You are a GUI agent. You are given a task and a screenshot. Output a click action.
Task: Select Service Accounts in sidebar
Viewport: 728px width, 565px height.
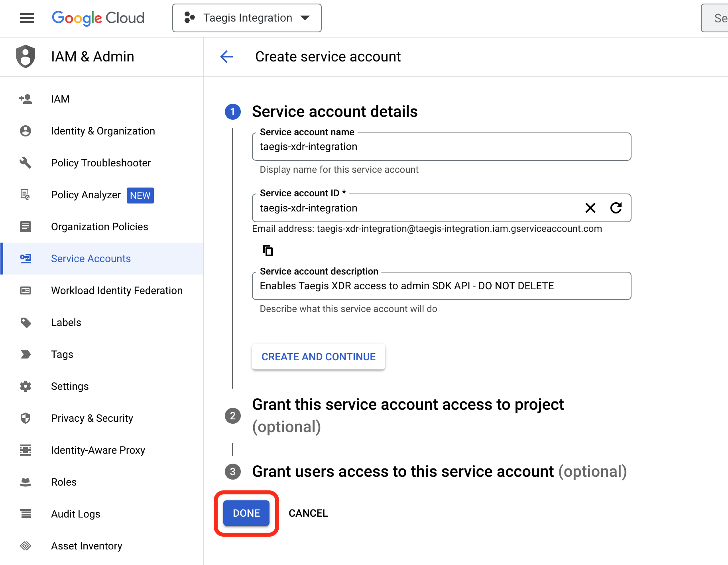pos(102,259)
